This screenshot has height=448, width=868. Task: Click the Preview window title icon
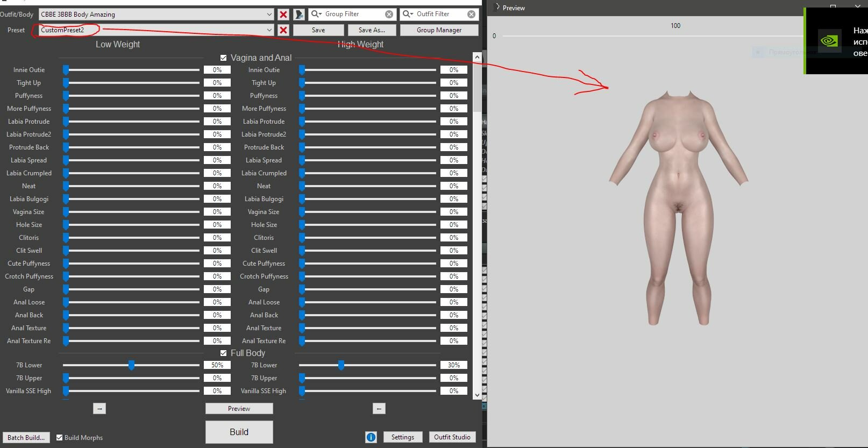click(497, 8)
